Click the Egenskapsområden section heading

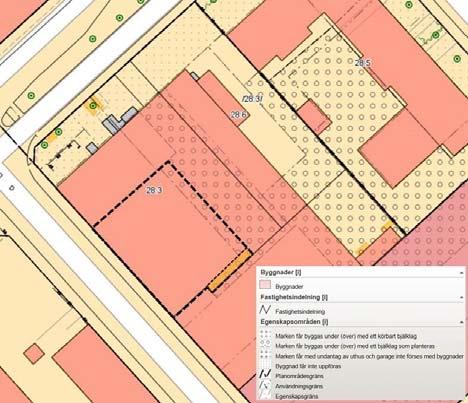tap(291, 322)
